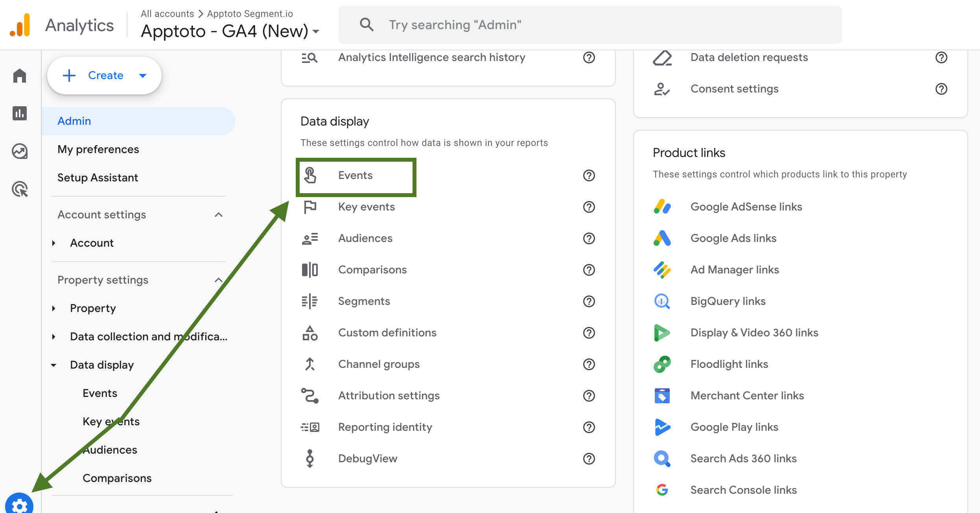Image resolution: width=980 pixels, height=513 pixels.
Task: Click help icon for DebugView
Action: pos(589,459)
